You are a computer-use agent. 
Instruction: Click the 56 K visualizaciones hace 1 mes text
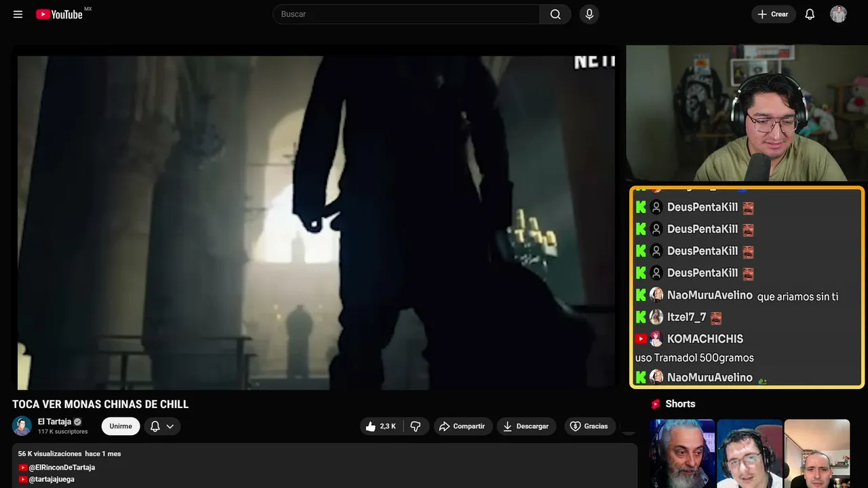coord(70,453)
